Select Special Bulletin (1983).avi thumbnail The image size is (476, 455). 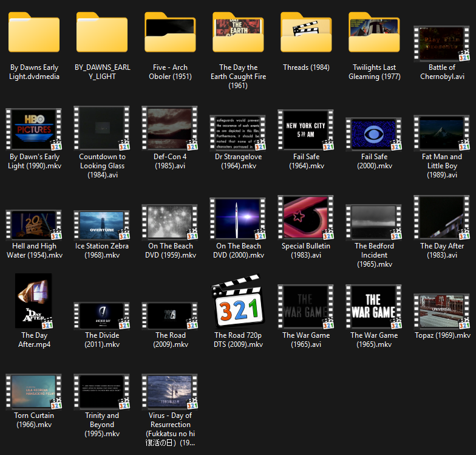(x=306, y=217)
